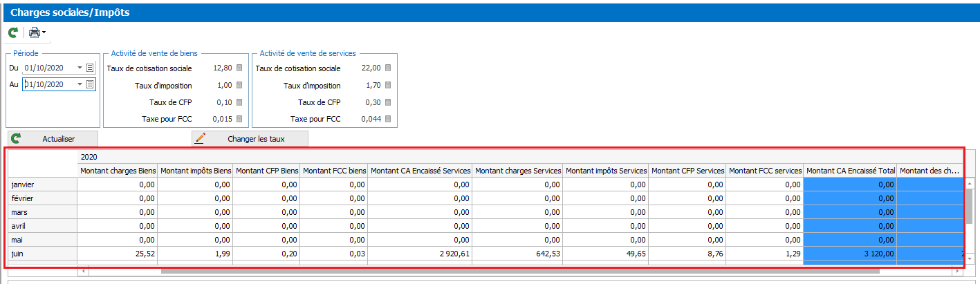Click the grid's horizontal scrollbar thumb

click(x=520, y=272)
